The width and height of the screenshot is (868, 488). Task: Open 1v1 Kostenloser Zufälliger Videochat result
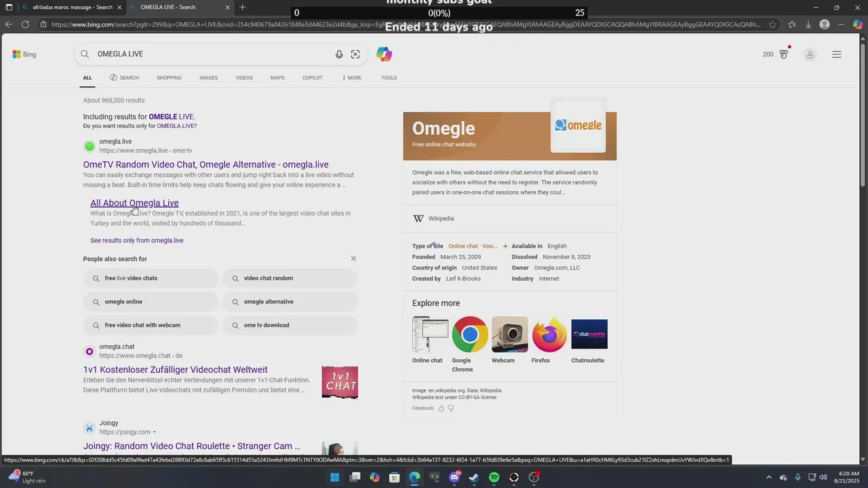coord(175,370)
